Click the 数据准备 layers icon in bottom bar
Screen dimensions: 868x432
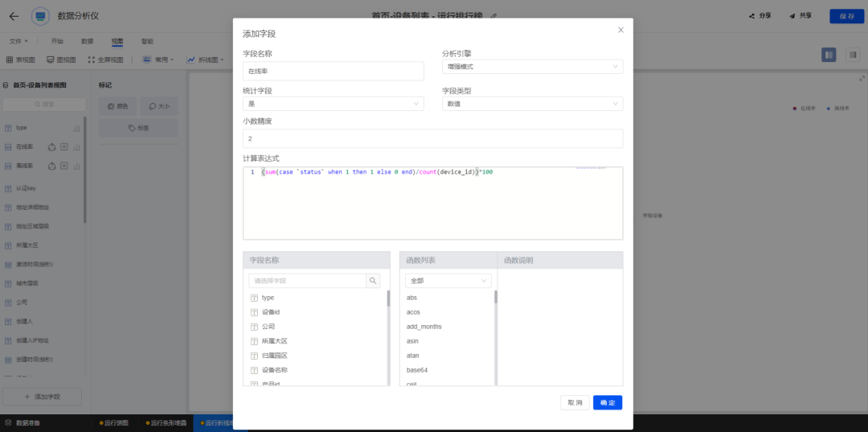(8, 422)
